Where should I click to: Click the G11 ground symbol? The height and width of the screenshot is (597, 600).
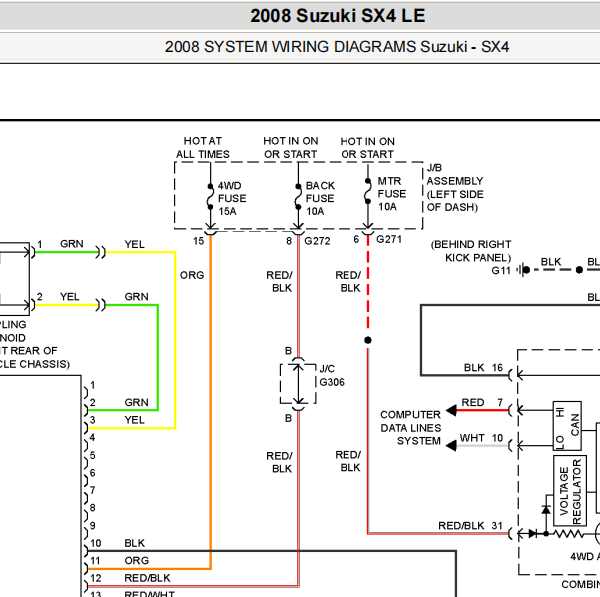(523, 270)
